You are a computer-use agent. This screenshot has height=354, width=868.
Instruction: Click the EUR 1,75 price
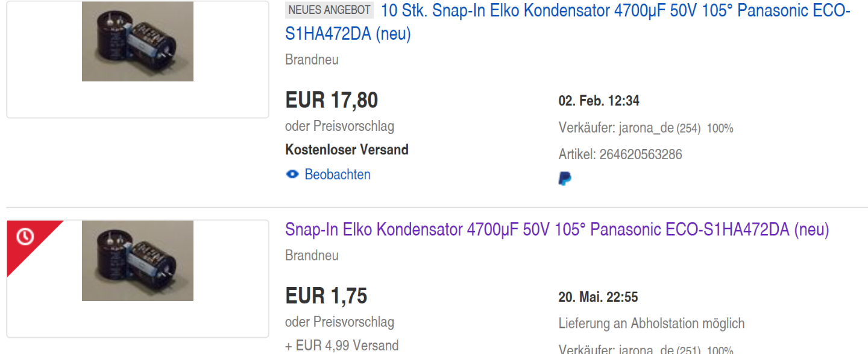point(326,296)
